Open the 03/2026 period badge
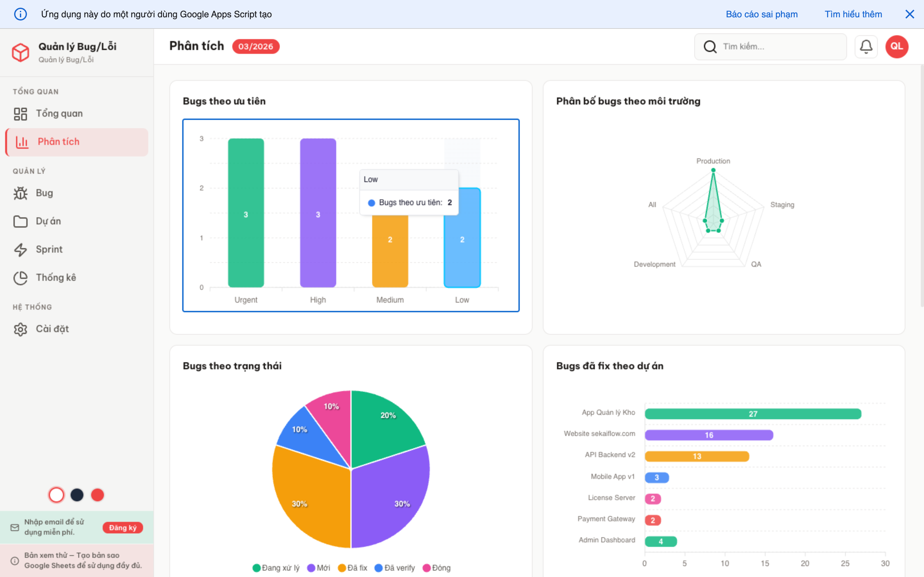Image resolution: width=924 pixels, height=577 pixels. (256, 46)
